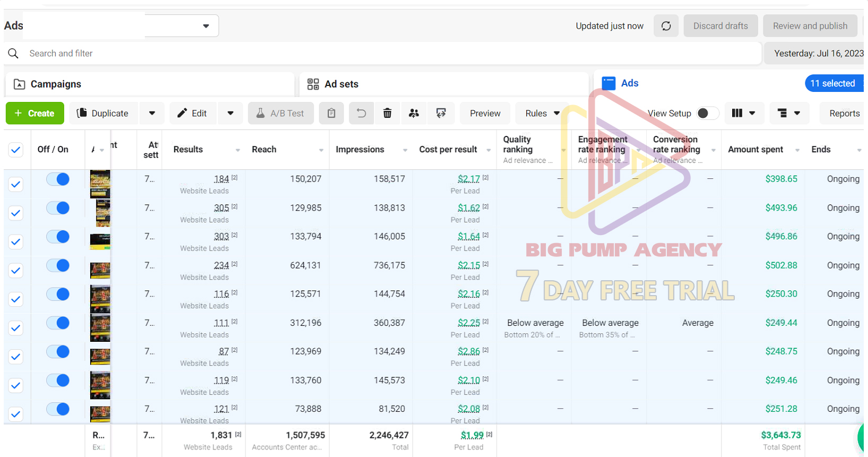The height and width of the screenshot is (457, 868).
Task: Click the "Below average" quality ranking cell
Action: point(535,323)
